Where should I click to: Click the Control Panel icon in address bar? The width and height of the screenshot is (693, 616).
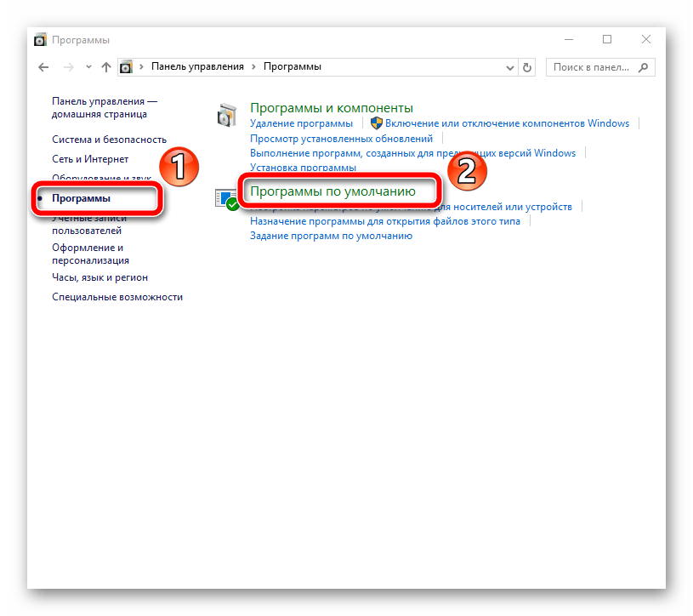(127, 66)
